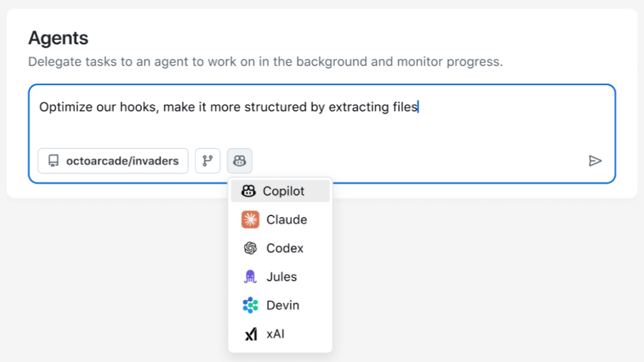644x362 pixels.
Task: Choose Jules as the agent
Action: 280,276
